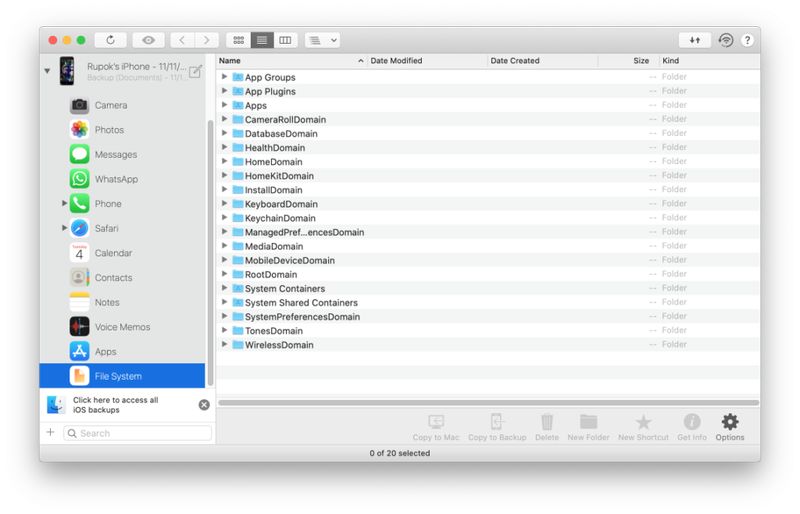Click the Copy to Mac button
Viewport: 800px width, 514px height.
point(436,427)
